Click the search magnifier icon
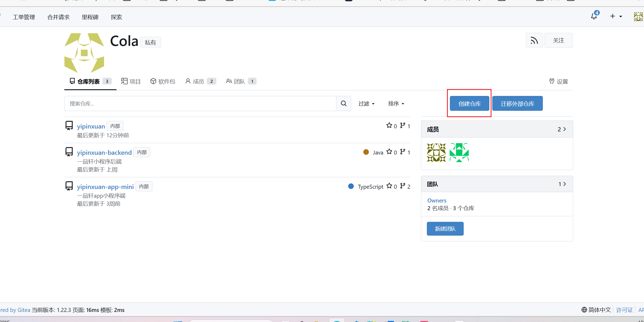Screen dimensions: 644x322 coord(343,104)
